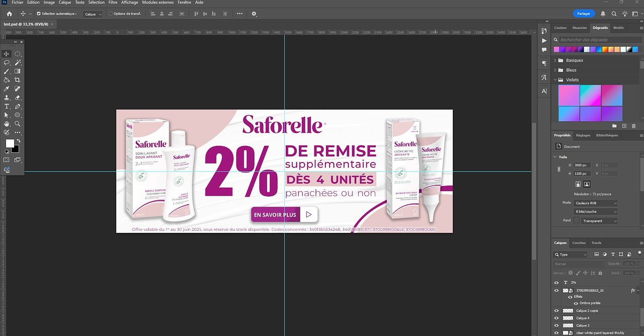Viewport: 644px width, 336px height.
Task: Click the Home icon in options bar
Action: pyautogui.click(x=9, y=14)
